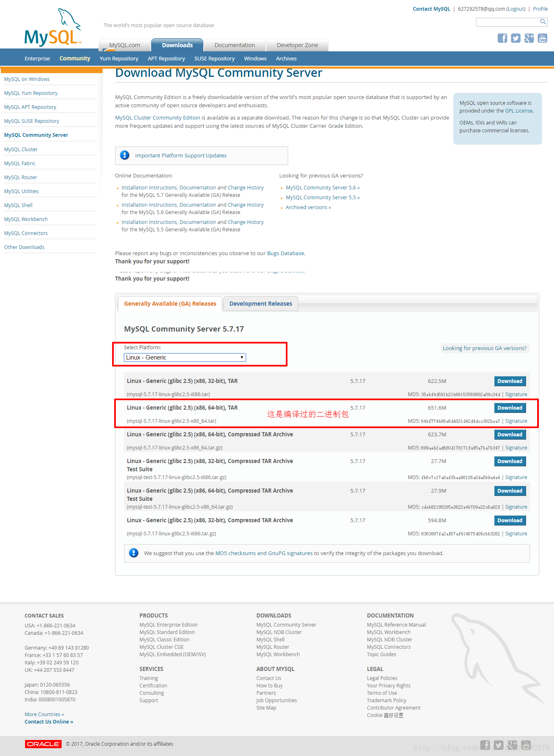
Task: Open MySQL Workbench sidebar link
Action: pyautogui.click(x=26, y=219)
